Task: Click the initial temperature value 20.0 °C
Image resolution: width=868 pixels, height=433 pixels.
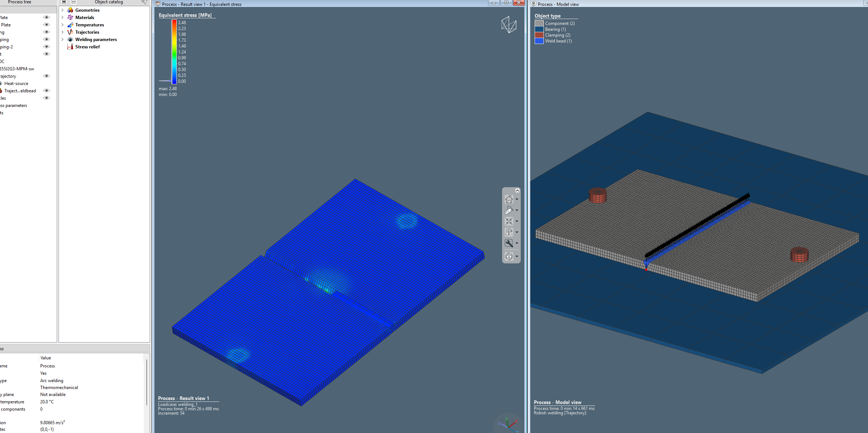Action: pos(47,402)
